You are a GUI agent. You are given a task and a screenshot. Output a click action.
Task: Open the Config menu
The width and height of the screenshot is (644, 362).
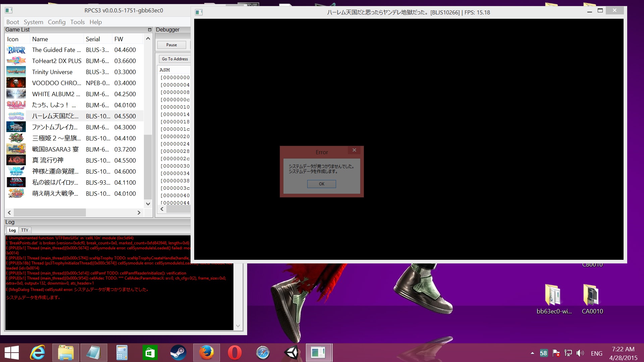(57, 22)
